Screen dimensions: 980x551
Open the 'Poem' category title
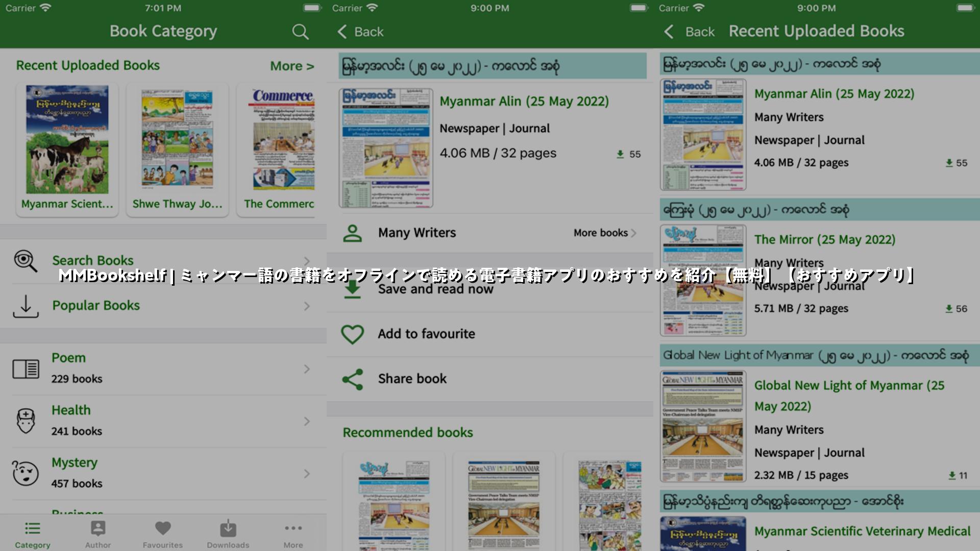pyautogui.click(x=68, y=358)
